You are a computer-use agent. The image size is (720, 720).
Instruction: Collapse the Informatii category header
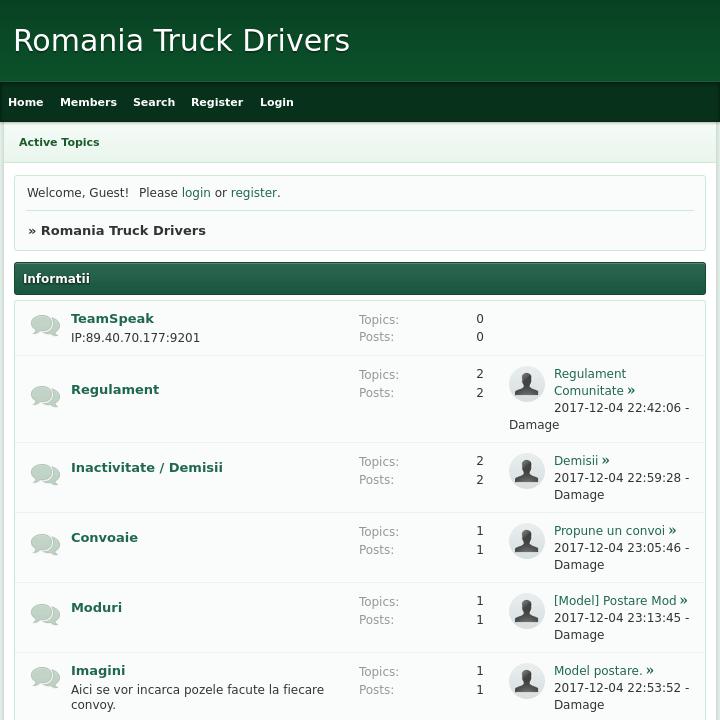(360, 279)
